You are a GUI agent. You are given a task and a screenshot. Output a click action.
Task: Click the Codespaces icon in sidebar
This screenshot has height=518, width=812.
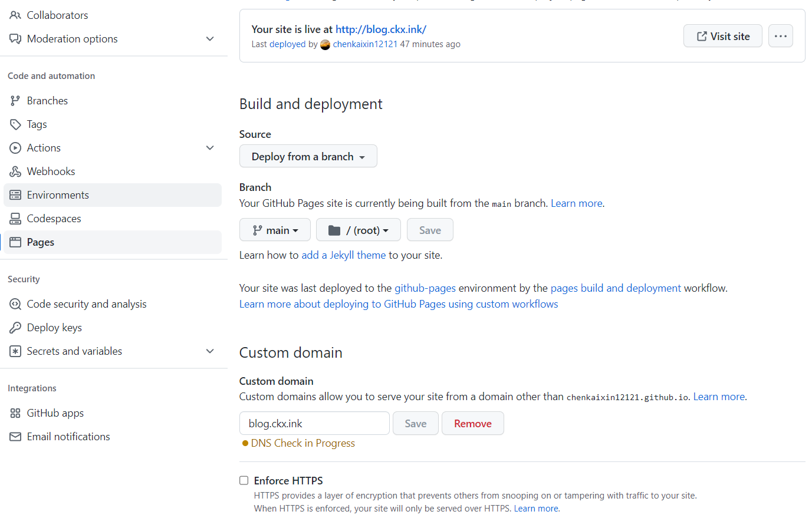click(x=15, y=219)
